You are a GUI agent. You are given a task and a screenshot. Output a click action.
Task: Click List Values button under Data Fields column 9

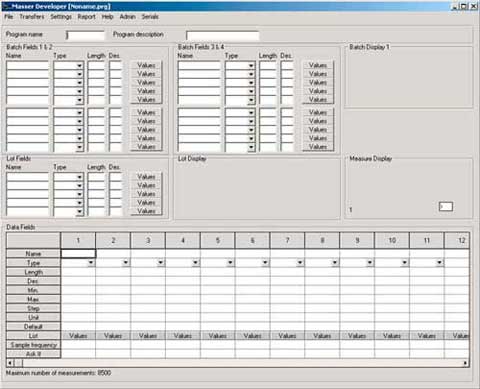(357, 336)
